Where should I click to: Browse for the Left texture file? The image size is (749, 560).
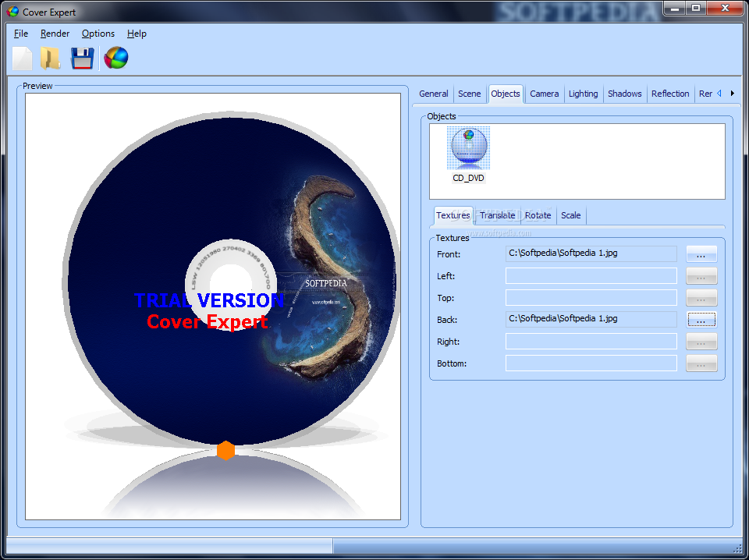(x=701, y=276)
